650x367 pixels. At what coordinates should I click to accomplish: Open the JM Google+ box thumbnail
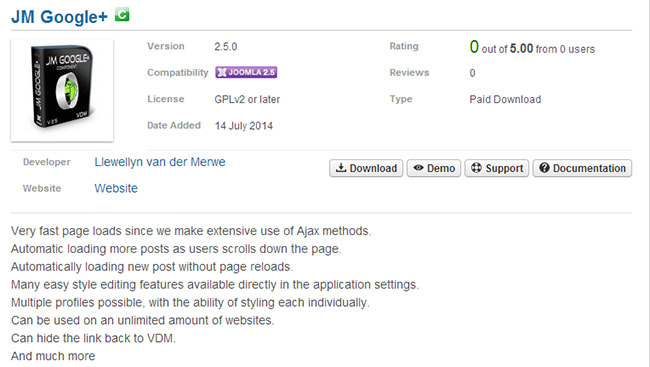(62, 90)
